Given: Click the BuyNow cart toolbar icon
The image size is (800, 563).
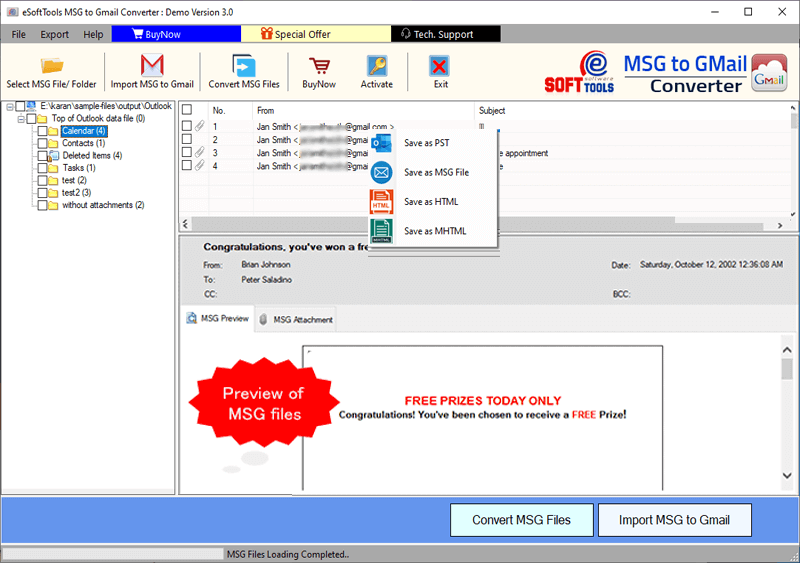Looking at the screenshot, I should tap(319, 66).
